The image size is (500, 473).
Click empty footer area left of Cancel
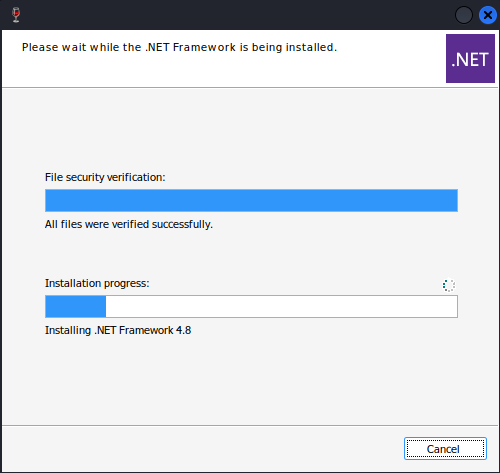(x=200, y=449)
